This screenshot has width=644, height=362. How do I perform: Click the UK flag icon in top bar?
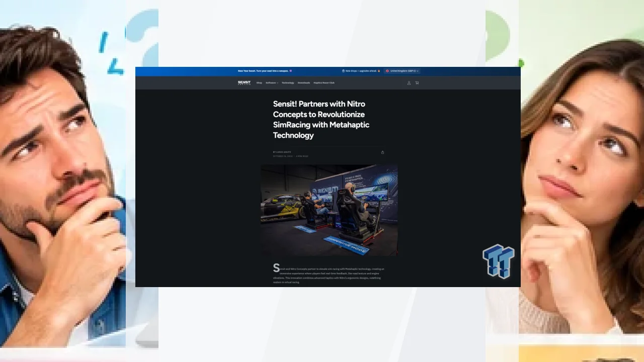(x=387, y=71)
